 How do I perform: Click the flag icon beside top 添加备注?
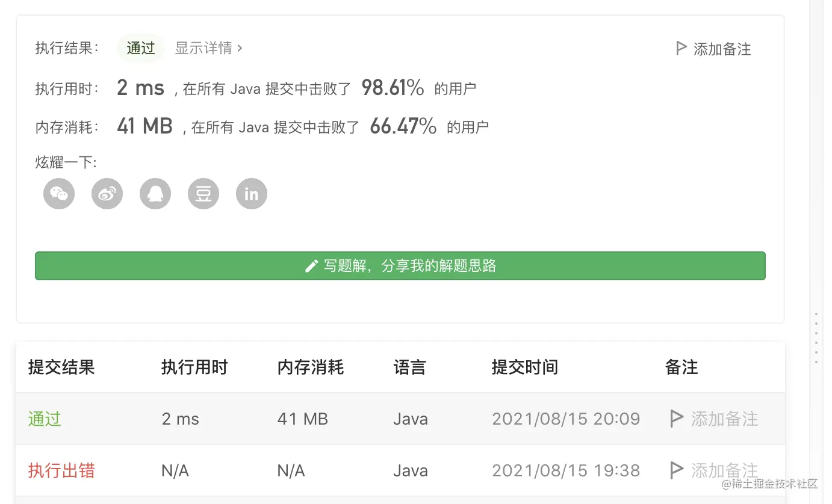point(681,49)
